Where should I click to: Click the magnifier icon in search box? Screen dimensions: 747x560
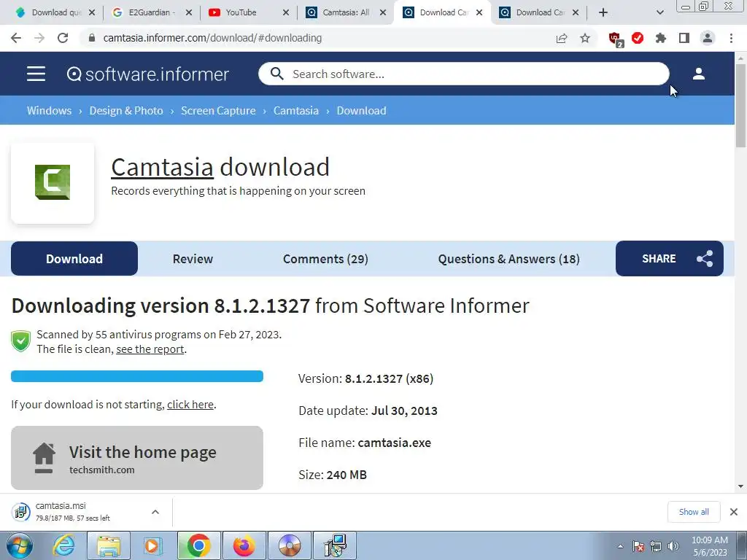click(x=276, y=74)
